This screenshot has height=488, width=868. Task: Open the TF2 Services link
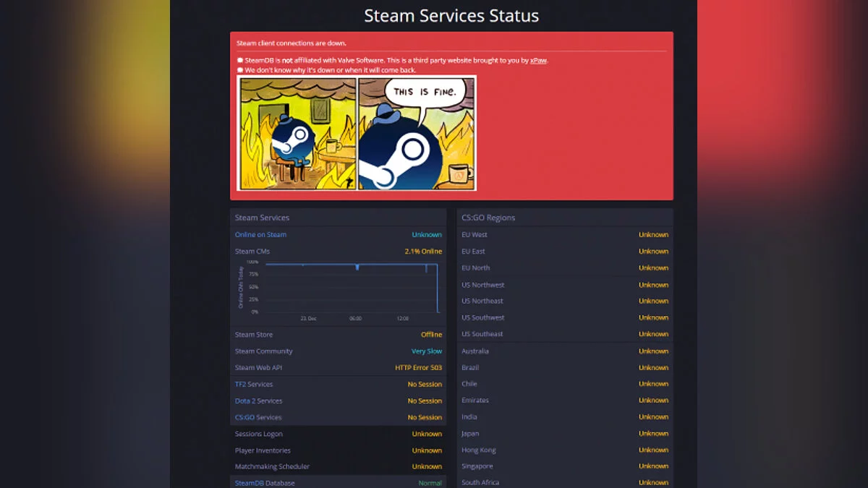pyautogui.click(x=253, y=384)
